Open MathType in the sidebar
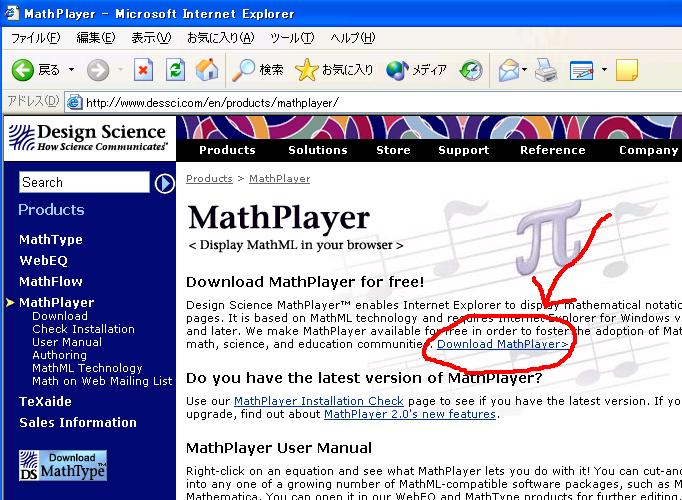Screen dimensions: 682x500 click(51, 240)
